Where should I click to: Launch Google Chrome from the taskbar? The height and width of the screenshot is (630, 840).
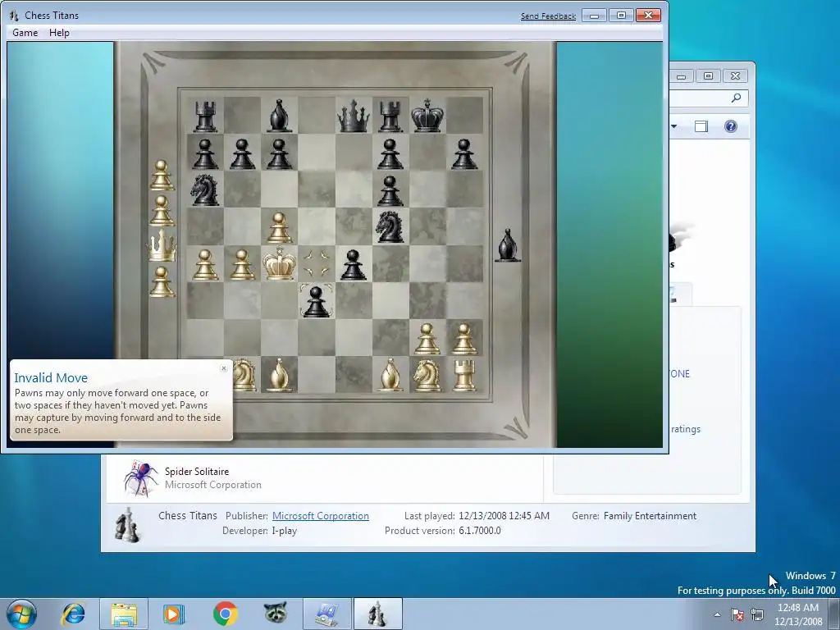coord(226,614)
